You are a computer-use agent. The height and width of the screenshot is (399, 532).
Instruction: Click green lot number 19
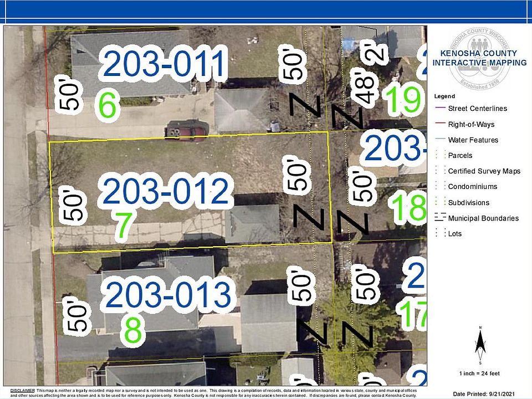pyautogui.click(x=403, y=99)
